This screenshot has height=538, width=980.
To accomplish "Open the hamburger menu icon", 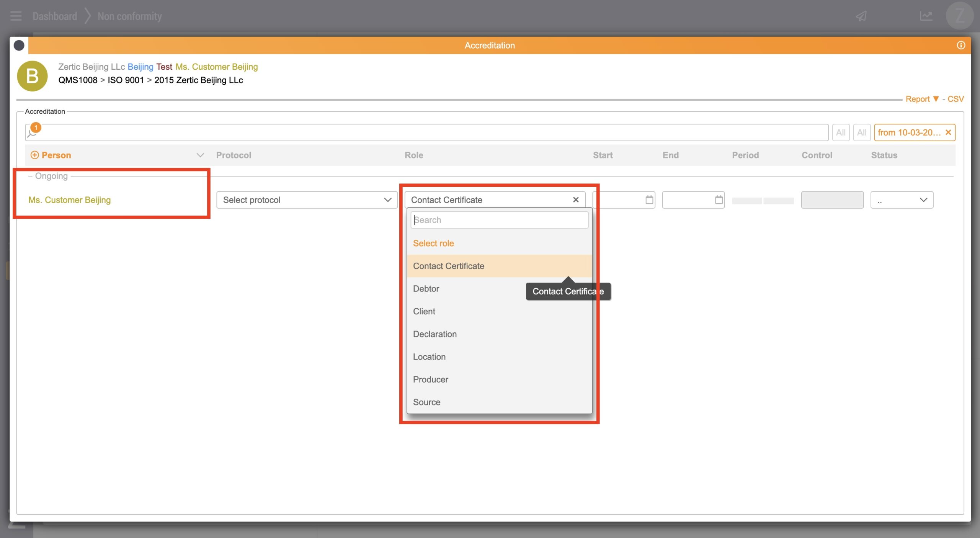I will coord(16,16).
